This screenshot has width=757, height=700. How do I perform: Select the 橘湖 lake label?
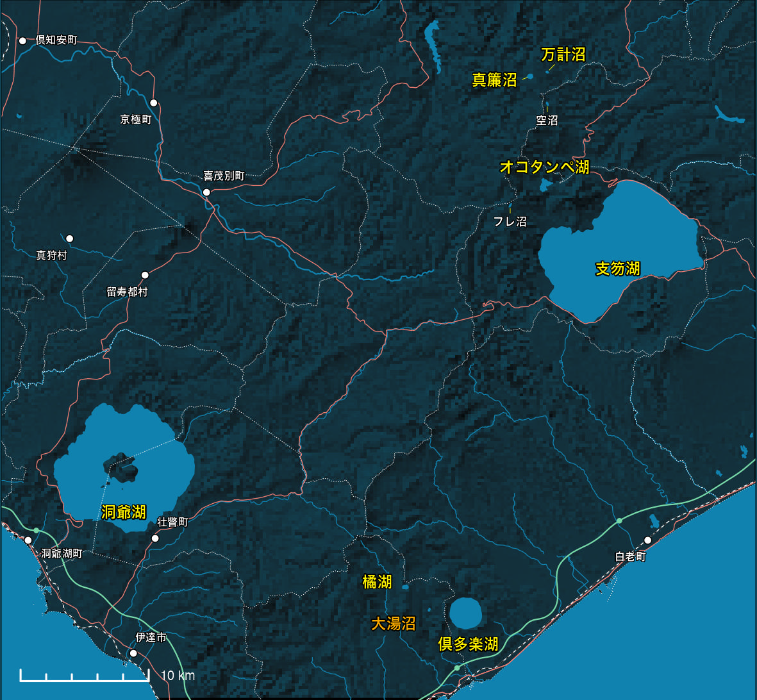[x=377, y=582]
